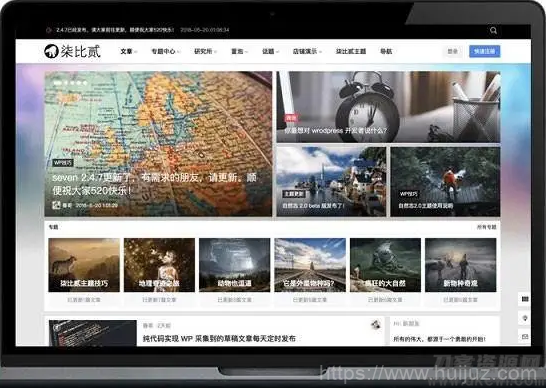Expand the 店铺演示 menu arrow
This screenshot has height=388, width=546.
pos(320,52)
